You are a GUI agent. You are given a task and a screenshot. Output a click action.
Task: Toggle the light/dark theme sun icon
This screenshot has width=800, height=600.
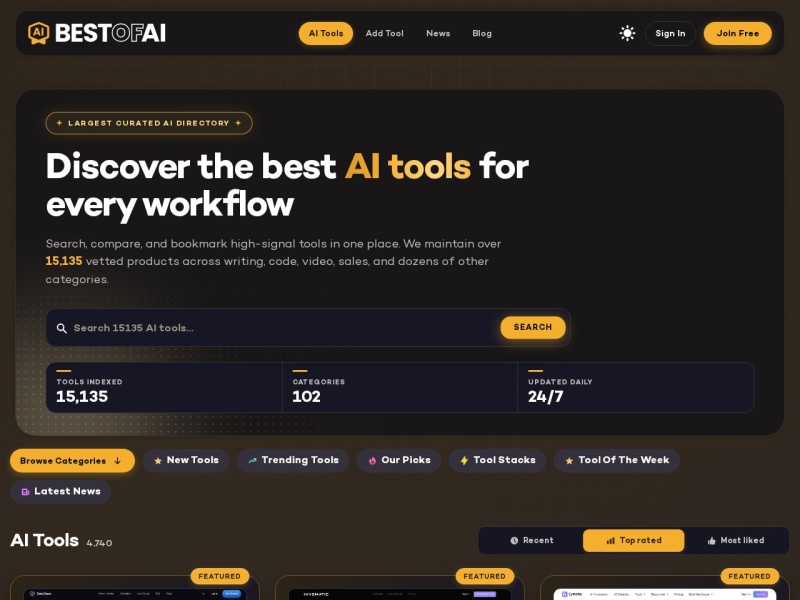click(627, 33)
